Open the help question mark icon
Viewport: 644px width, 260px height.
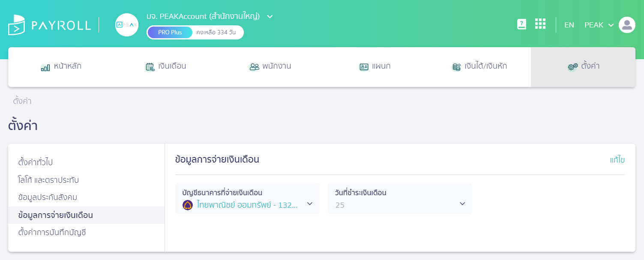coord(521,24)
